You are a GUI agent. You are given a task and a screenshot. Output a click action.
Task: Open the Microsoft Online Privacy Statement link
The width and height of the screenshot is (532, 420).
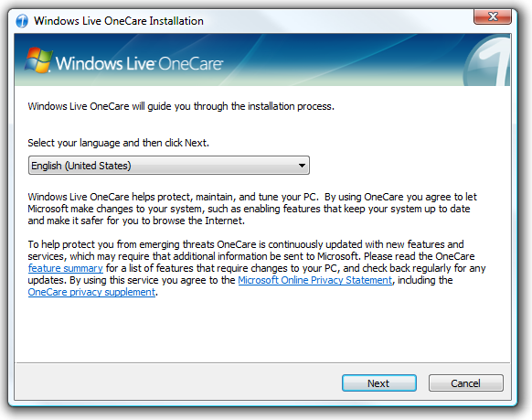tap(314, 280)
